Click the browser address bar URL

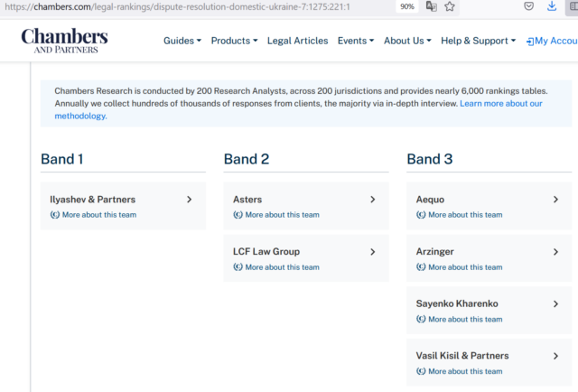181,6
